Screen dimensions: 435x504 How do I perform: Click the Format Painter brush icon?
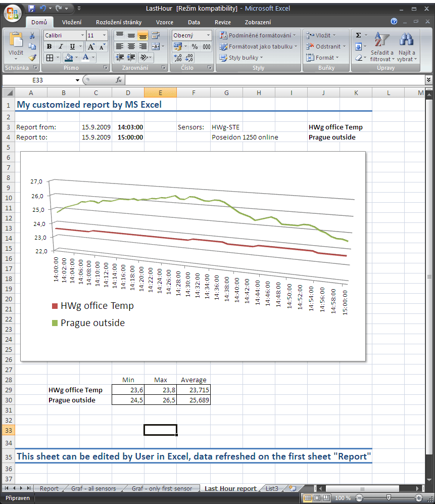pos(32,58)
